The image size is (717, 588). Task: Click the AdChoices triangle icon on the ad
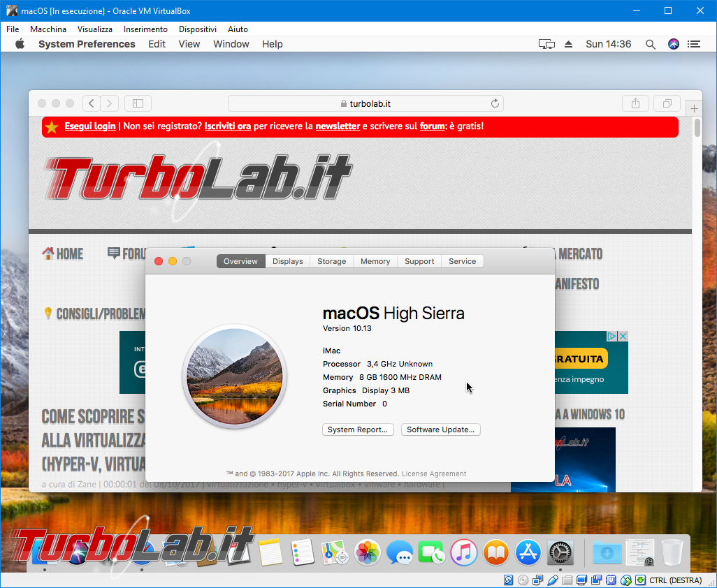[612, 337]
